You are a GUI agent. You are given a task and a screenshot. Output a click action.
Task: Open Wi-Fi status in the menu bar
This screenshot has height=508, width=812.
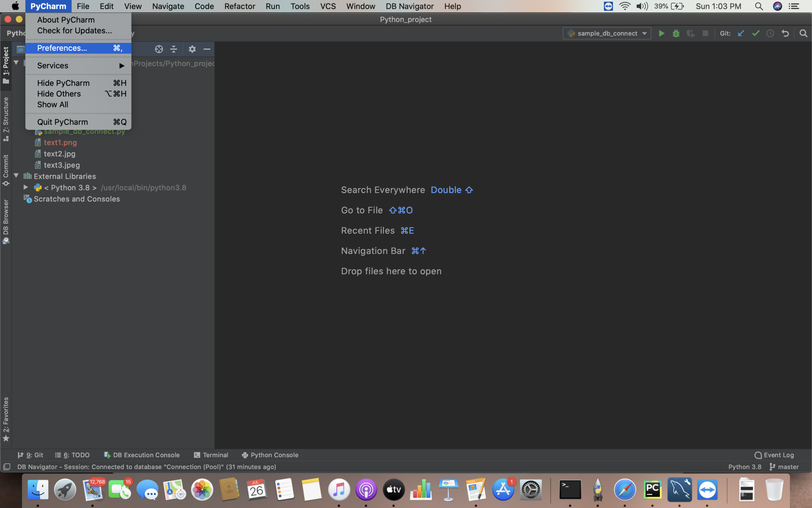click(624, 6)
